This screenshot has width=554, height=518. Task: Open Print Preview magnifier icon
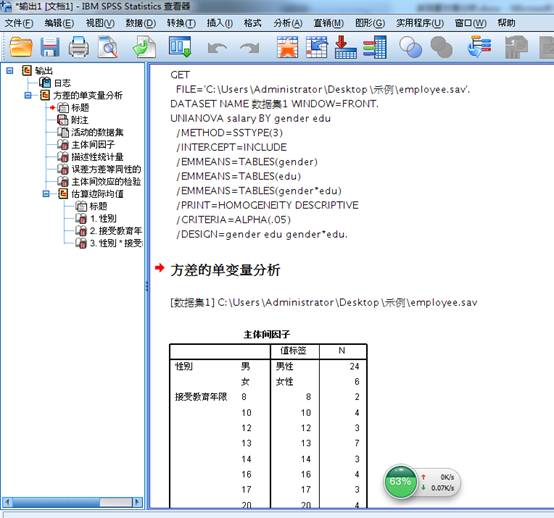click(108, 47)
